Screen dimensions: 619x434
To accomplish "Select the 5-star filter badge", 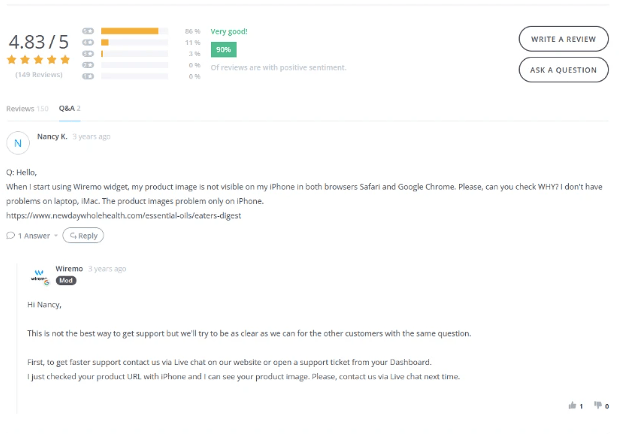I will tap(88, 31).
